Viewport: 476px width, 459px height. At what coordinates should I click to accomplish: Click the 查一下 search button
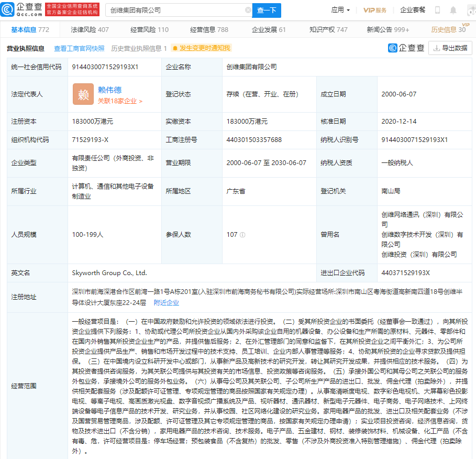pyautogui.click(x=267, y=10)
